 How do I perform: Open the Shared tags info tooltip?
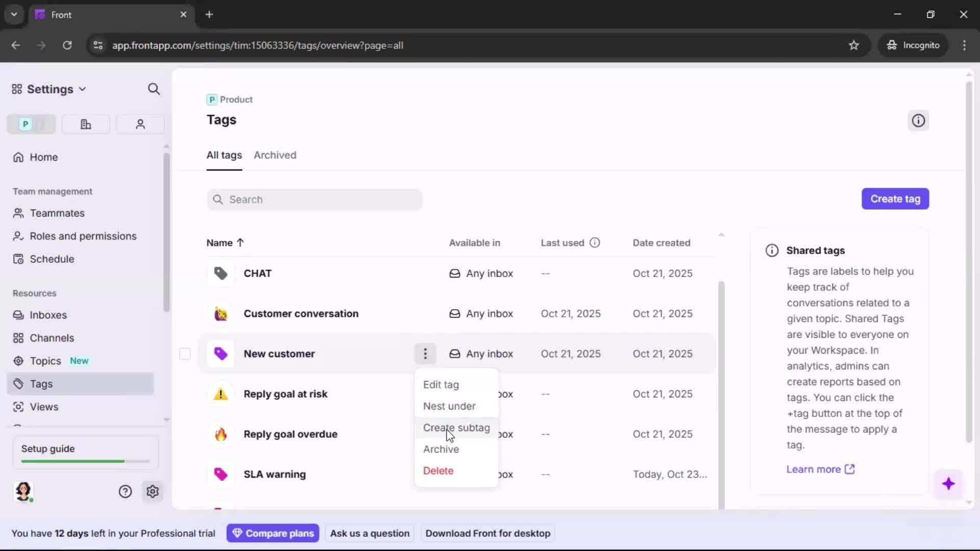(x=771, y=251)
